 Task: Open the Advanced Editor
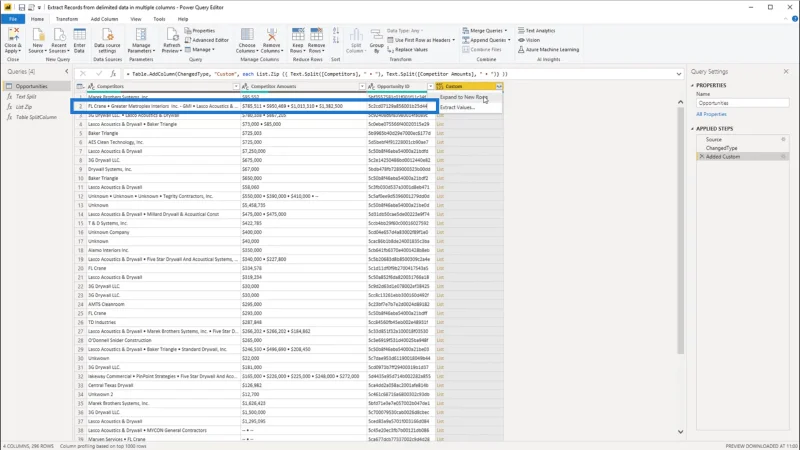pos(207,40)
